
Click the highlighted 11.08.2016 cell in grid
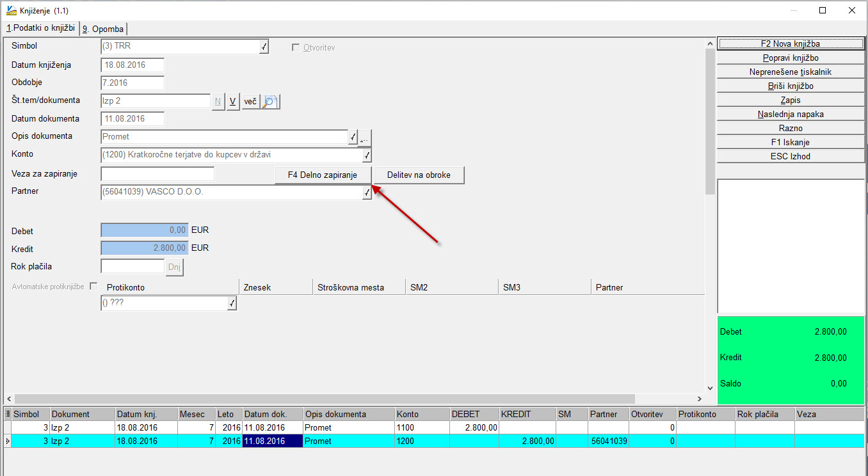point(273,441)
